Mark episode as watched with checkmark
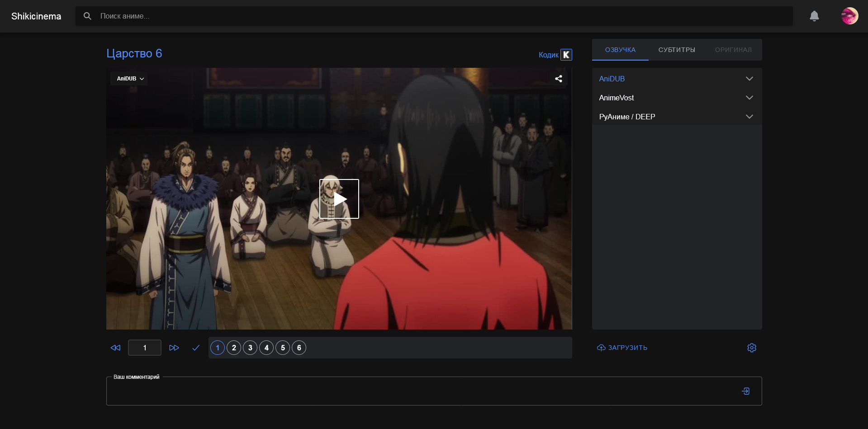The height and width of the screenshot is (429, 868). pos(196,348)
